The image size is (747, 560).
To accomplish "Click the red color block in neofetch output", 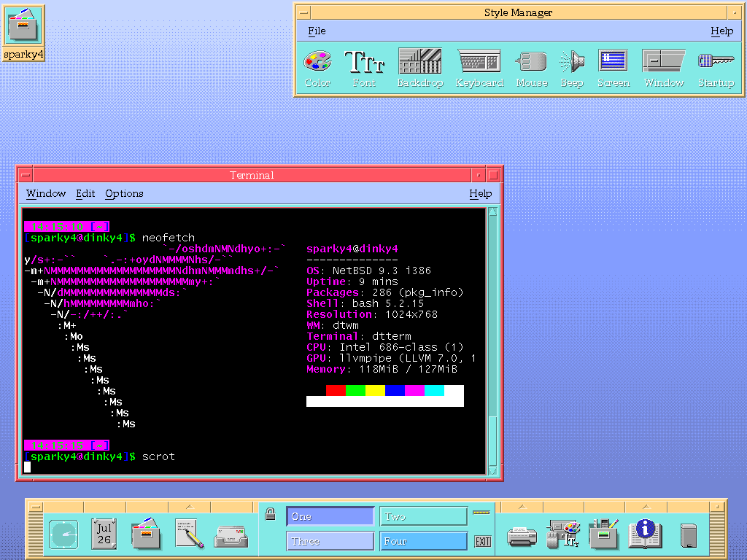I will click(336, 390).
